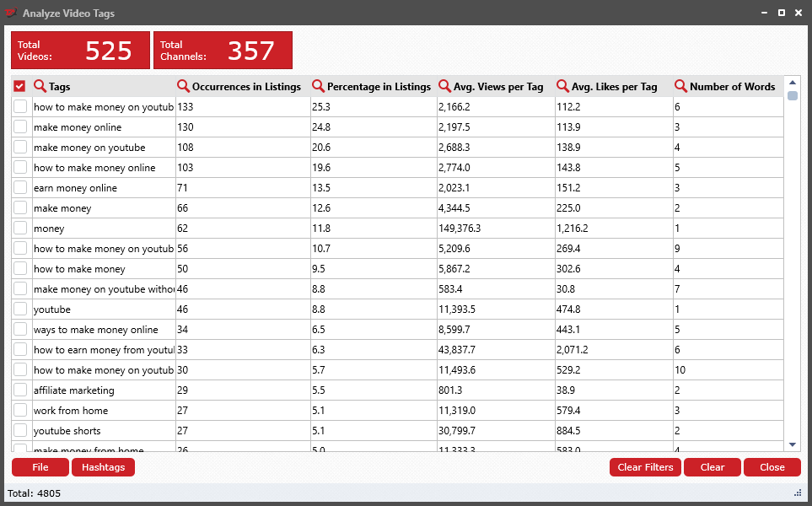The height and width of the screenshot is (506, 812).
Task: Toggle the select-all checkbox in the header
Action: tap(20, 86)
